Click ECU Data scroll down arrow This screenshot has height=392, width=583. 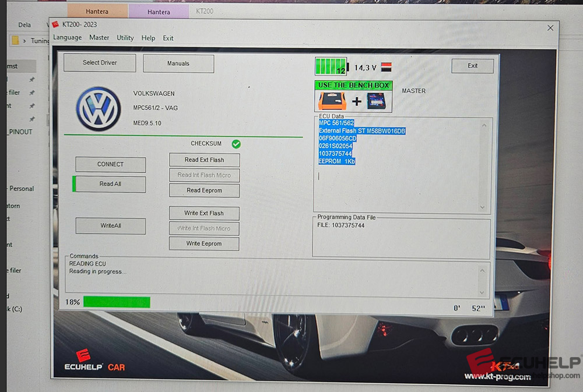click(482, 207)
